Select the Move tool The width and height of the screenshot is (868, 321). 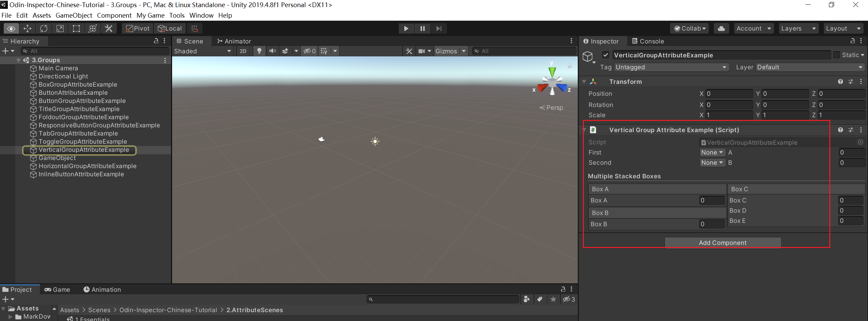[x=27, y=29]
